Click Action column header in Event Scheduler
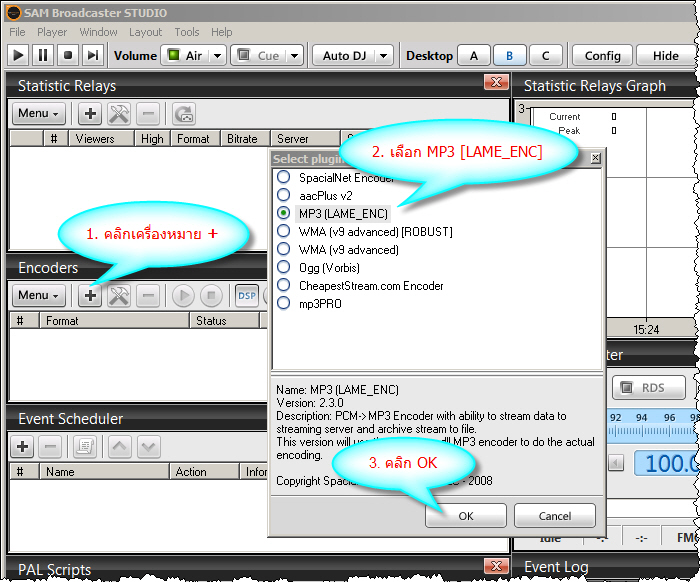Image resolution: width=700 pixels, height=582 pixels. [x=204, y=472]
